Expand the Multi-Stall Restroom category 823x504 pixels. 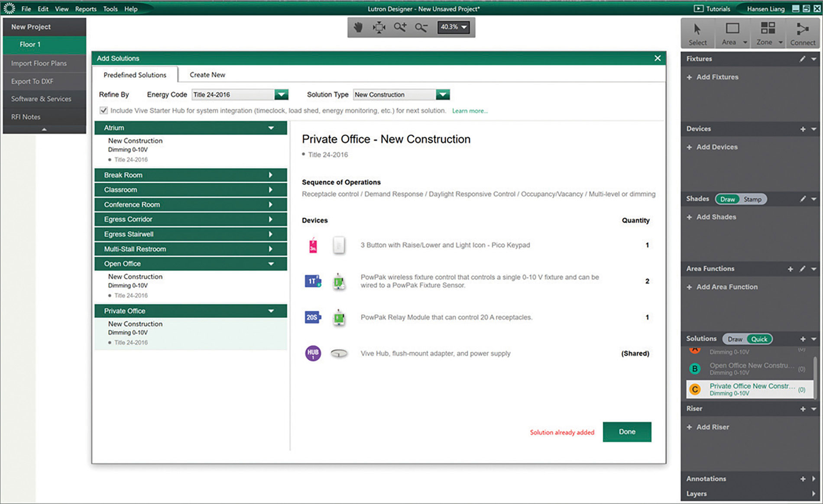191,249
